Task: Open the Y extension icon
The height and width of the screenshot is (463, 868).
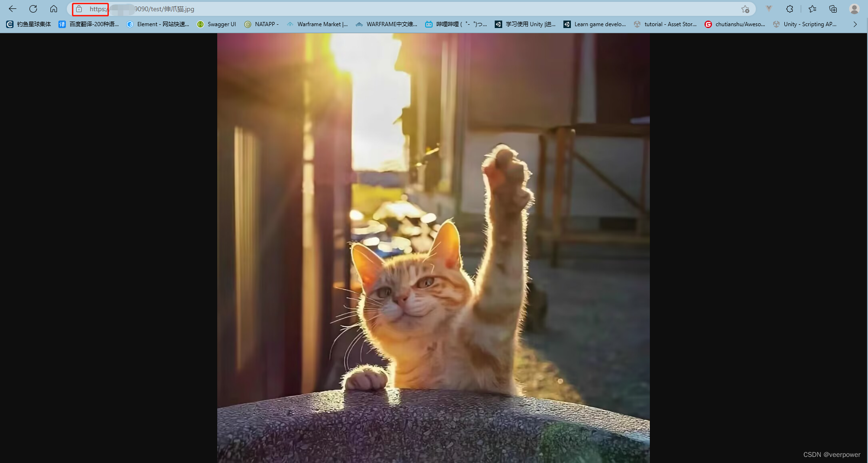Action: coord(769,9)
